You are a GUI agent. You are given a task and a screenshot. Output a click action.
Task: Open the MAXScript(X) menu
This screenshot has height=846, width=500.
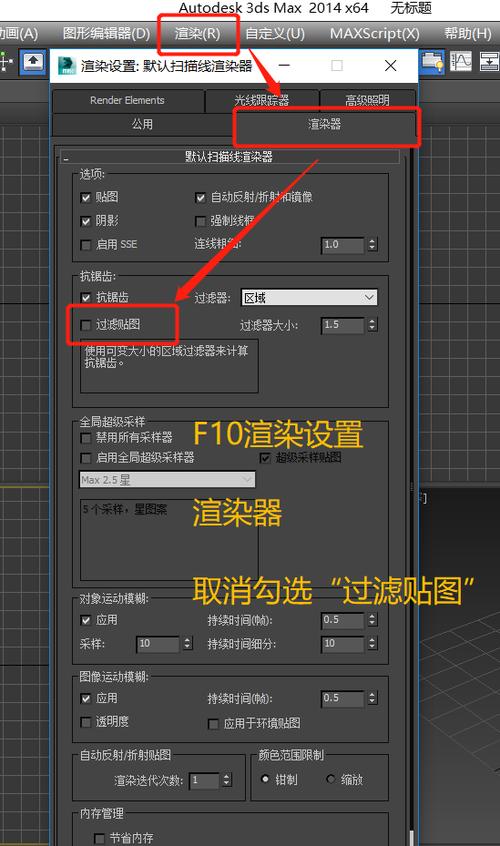374,33
